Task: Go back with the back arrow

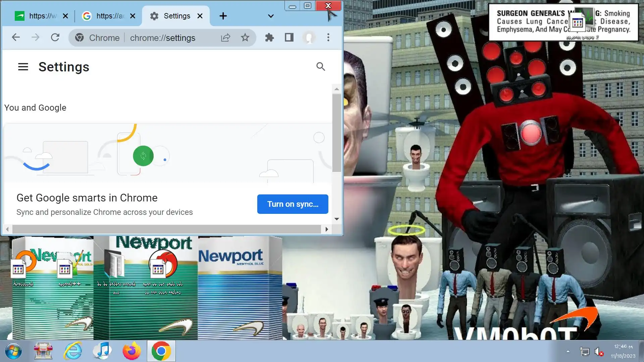Action: tap(16, 38)
